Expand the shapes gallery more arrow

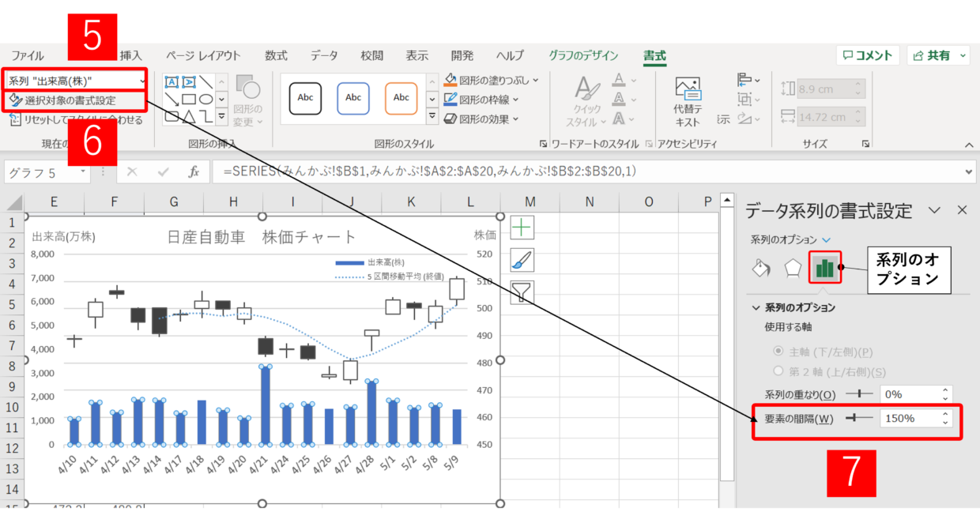pyautogui.click(x=222, y=117)
